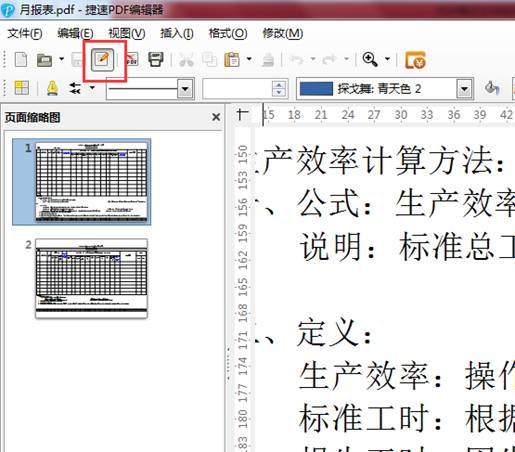Click the greyed-out save icon
Screen dimensions: 515x452
pos(77,60)
